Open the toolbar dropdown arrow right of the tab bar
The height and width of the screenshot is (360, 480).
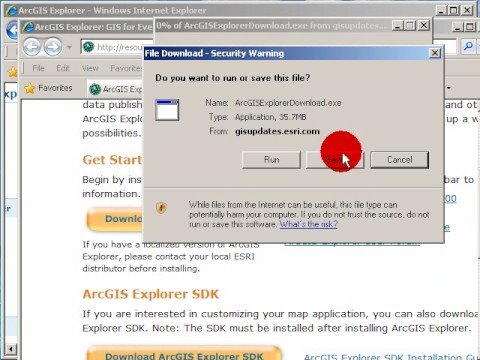(x=449, y=88)
